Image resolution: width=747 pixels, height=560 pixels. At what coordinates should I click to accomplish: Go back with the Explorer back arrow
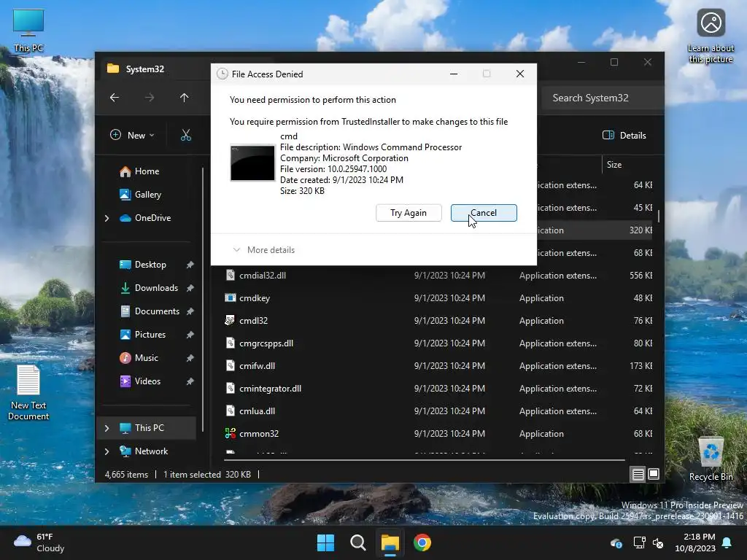[115, 98]
